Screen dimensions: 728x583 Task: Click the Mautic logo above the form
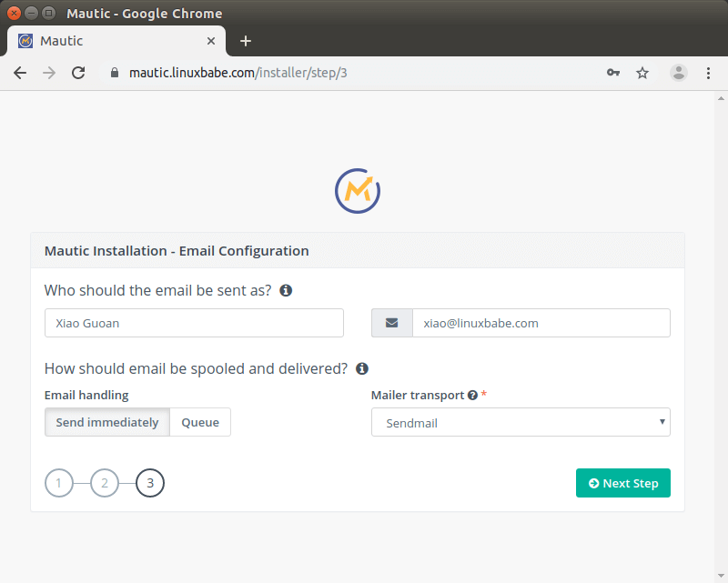(x=357, y=190)
